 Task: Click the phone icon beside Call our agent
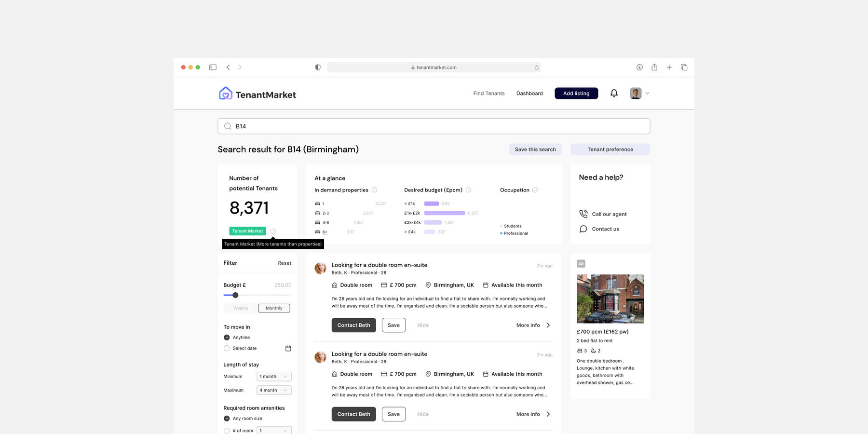[583, 214]
